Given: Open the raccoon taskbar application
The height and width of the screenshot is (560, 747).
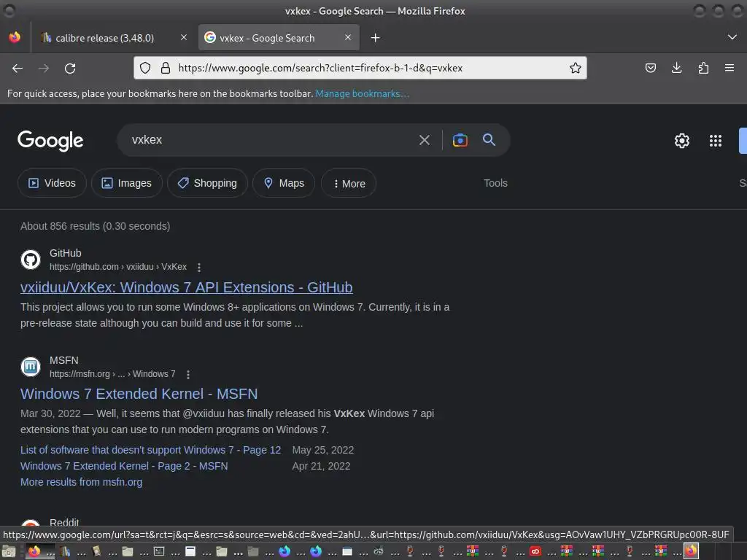Looking at the screenshot, I should (379, 551).
